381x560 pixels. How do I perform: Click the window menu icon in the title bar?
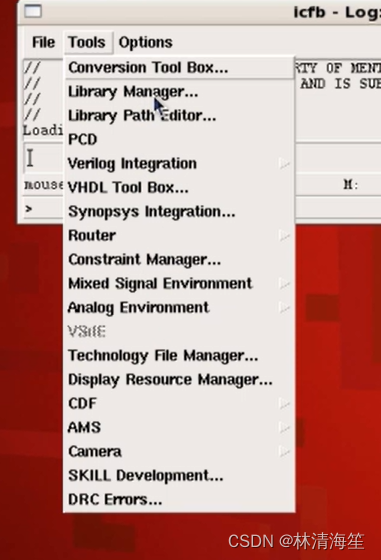(x=33, y=11)
